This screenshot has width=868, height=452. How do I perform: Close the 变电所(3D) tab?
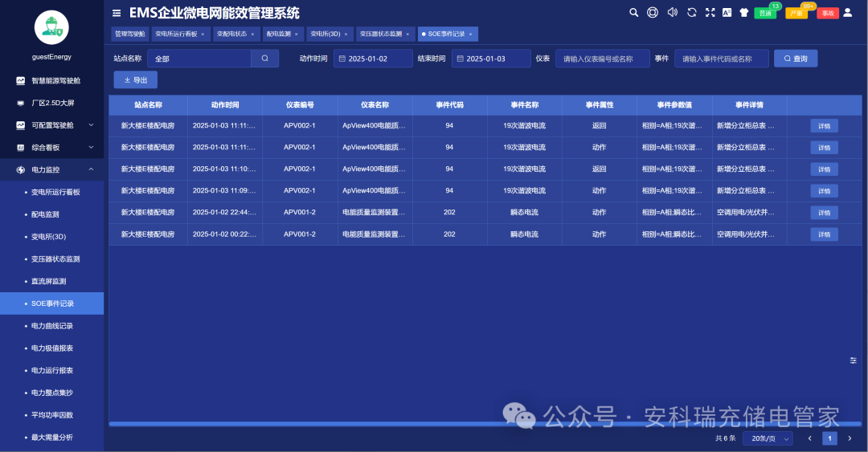coord(346,35)
